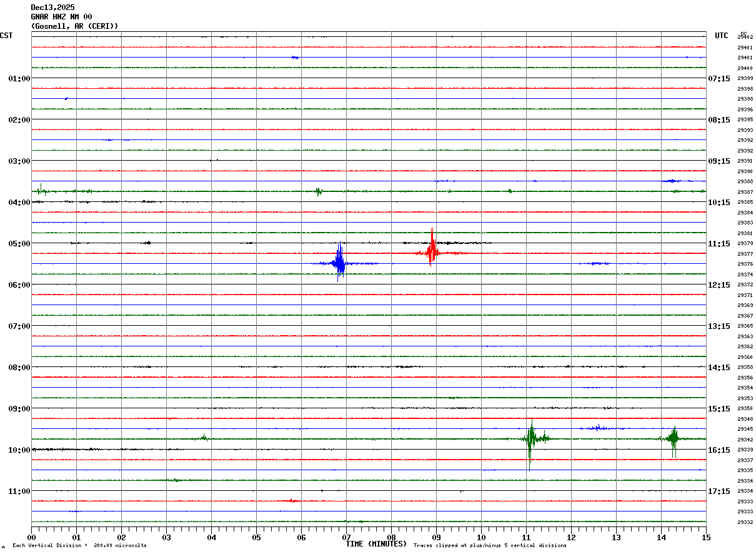This screenshot has width=756, height=554.
Task: Click minute 05 on the bottom axis
Action: click(x=256, y=537)
